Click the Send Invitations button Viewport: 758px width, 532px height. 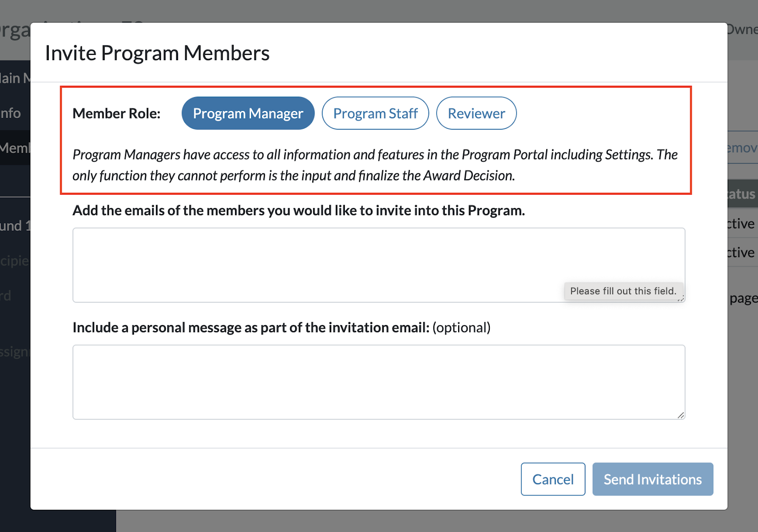coord(652,479)
